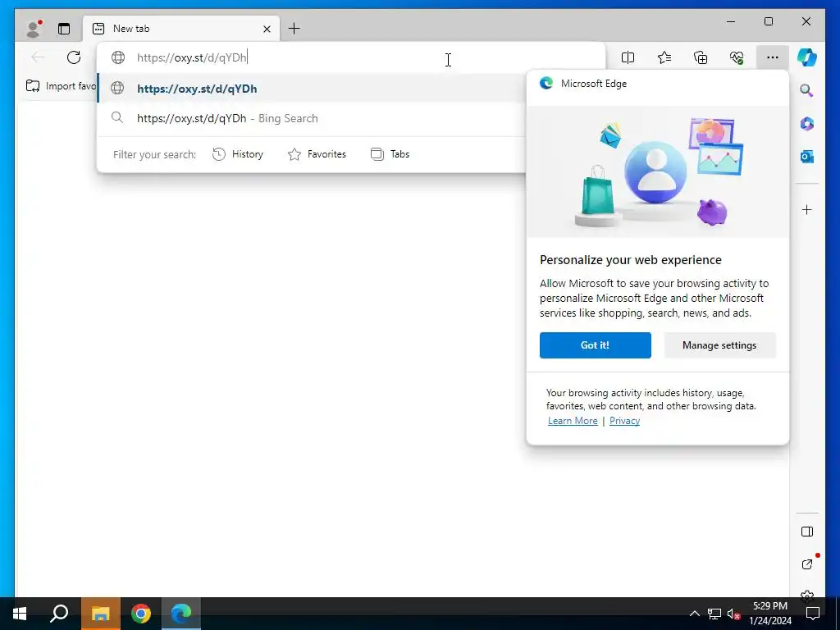Click the Microsoft Edge popup title
The width and height of the screenshot is (840, 630).
point(594,84)
